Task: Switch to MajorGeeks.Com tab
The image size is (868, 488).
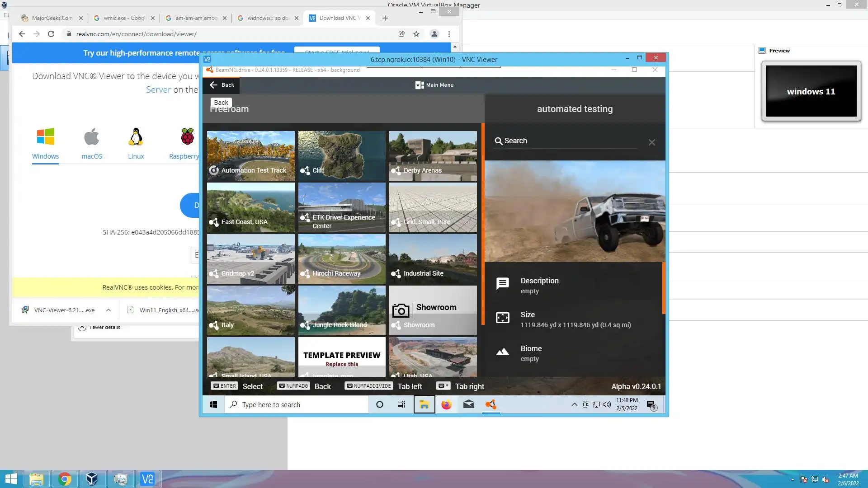Action: click(52, 18)
